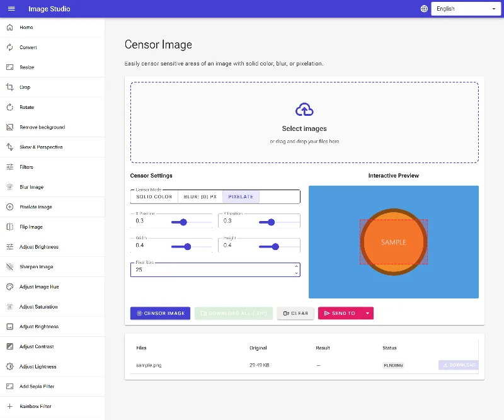Image resolution: width=504 pixels, height=420 pixels.
Task: Click the Censor Image button
Action: 160,313
